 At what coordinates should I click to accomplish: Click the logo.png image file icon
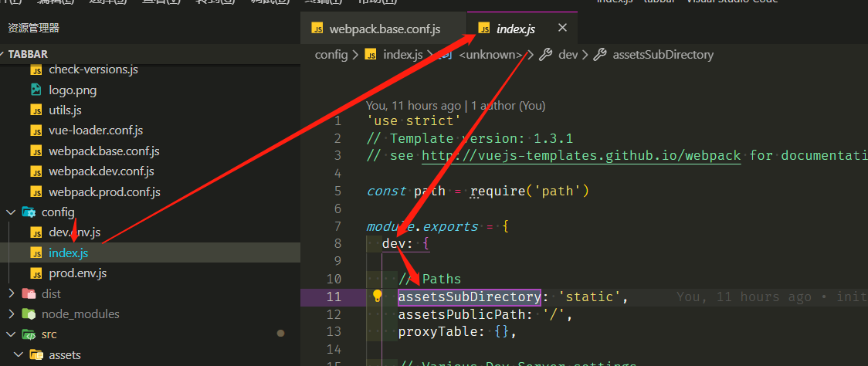pyautogui.click(x=36, y=90)
